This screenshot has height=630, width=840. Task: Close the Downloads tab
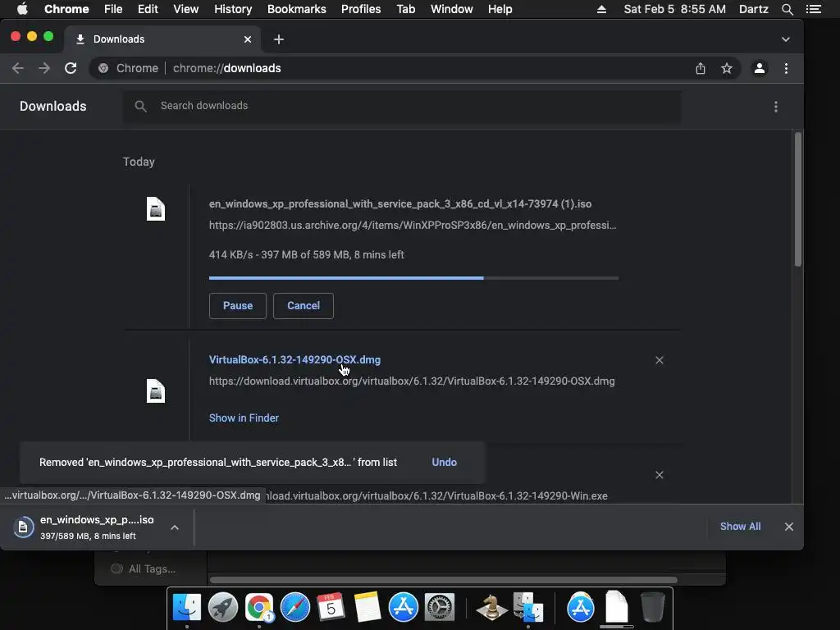(x=248, y=39)
